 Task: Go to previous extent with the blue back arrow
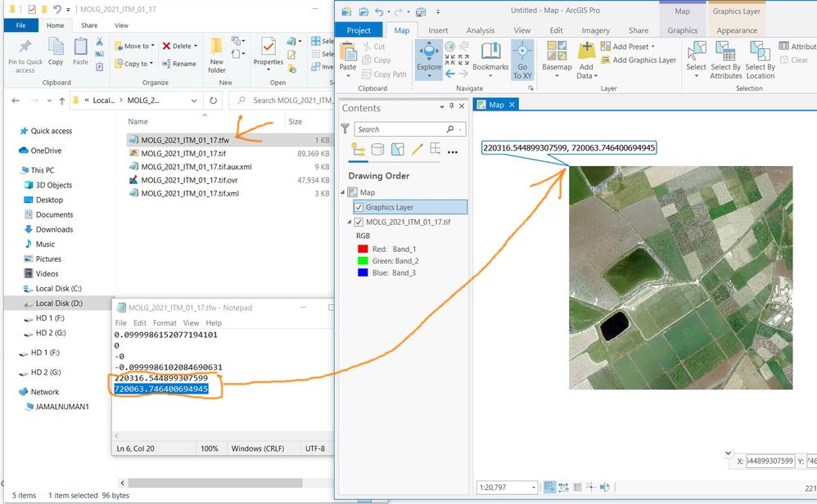[x=450, y=74]
